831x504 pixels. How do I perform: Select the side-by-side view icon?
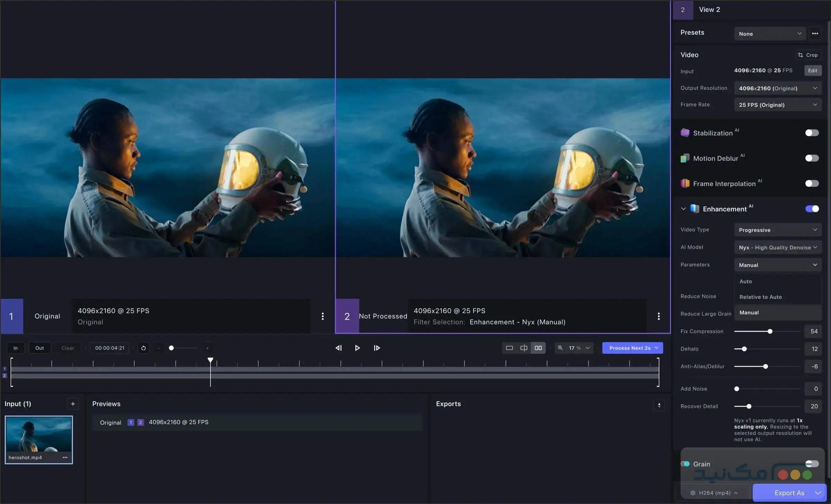tap(538, 348)
